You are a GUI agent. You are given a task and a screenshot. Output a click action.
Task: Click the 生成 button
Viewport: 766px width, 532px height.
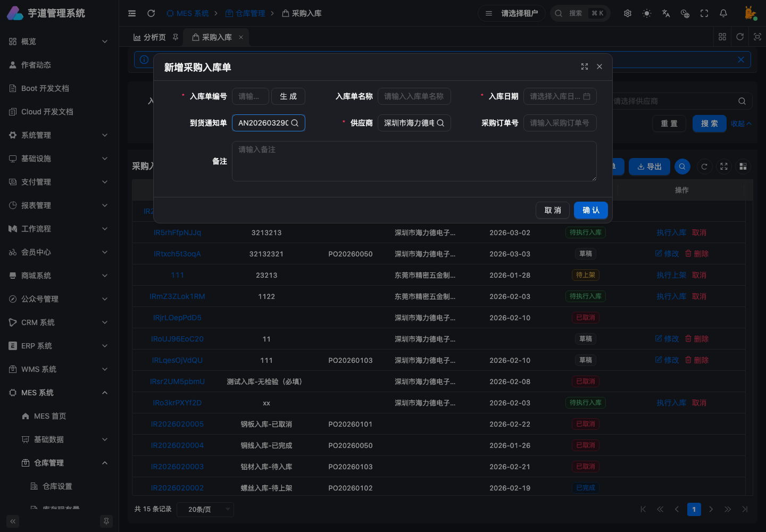coord(288,96)
